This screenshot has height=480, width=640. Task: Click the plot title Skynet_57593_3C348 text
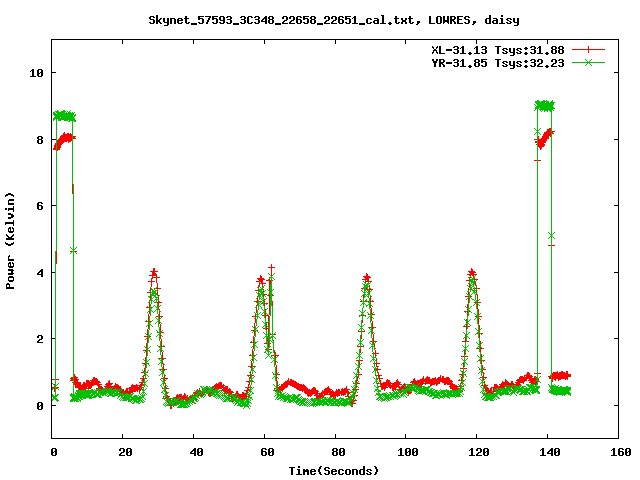click(334, 20)
